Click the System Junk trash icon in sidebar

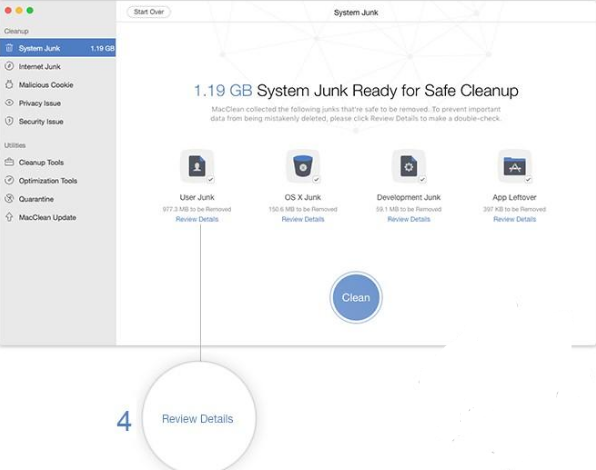9,48
